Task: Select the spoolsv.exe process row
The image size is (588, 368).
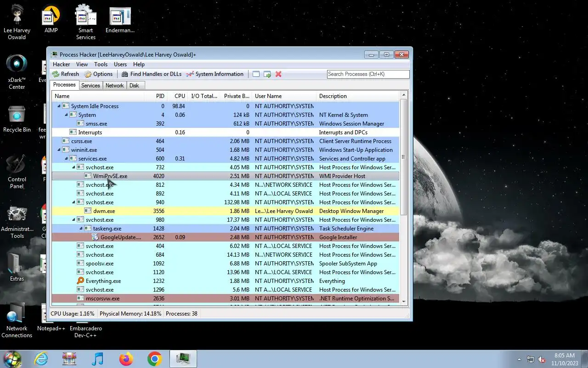Action: pos(226,264)
